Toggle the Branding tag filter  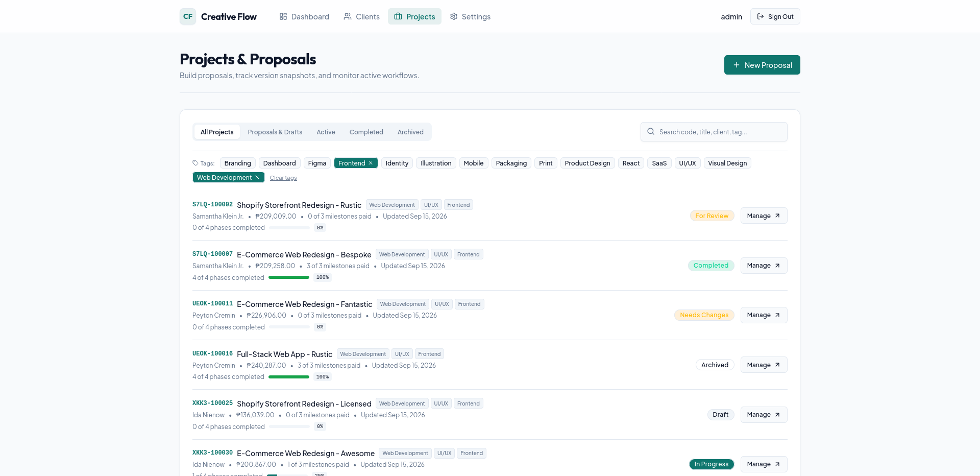point(238,163)
